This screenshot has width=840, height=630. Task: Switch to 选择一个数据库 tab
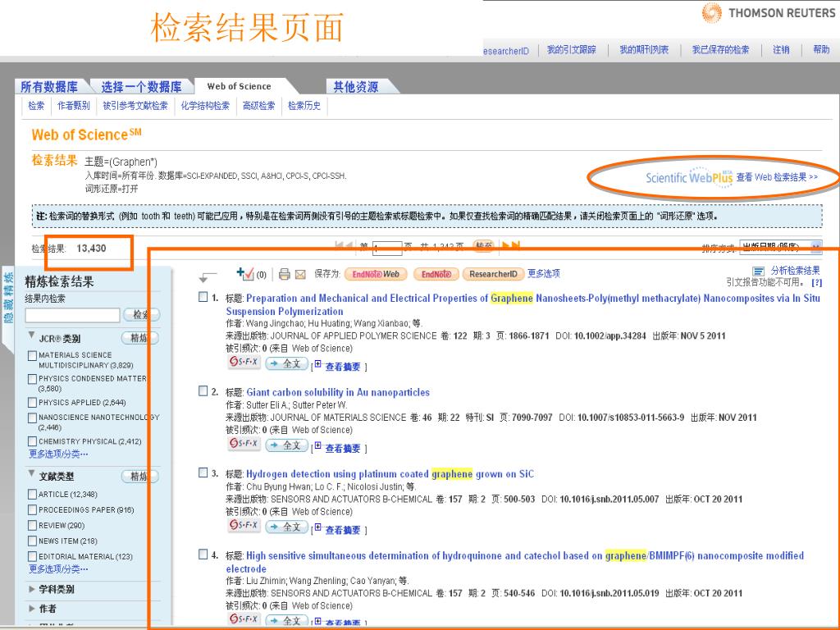(x=141, y=87)
